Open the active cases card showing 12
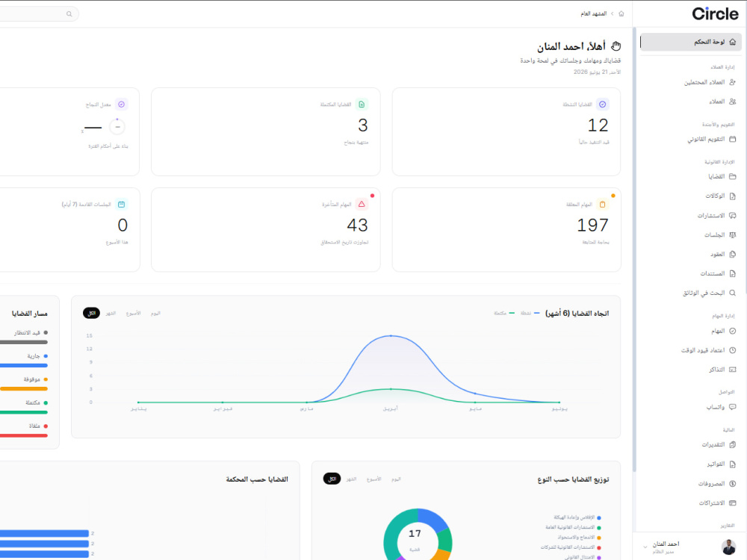This screenshot has height=560, width=747. pyautogui.click(x=506, y=132)
